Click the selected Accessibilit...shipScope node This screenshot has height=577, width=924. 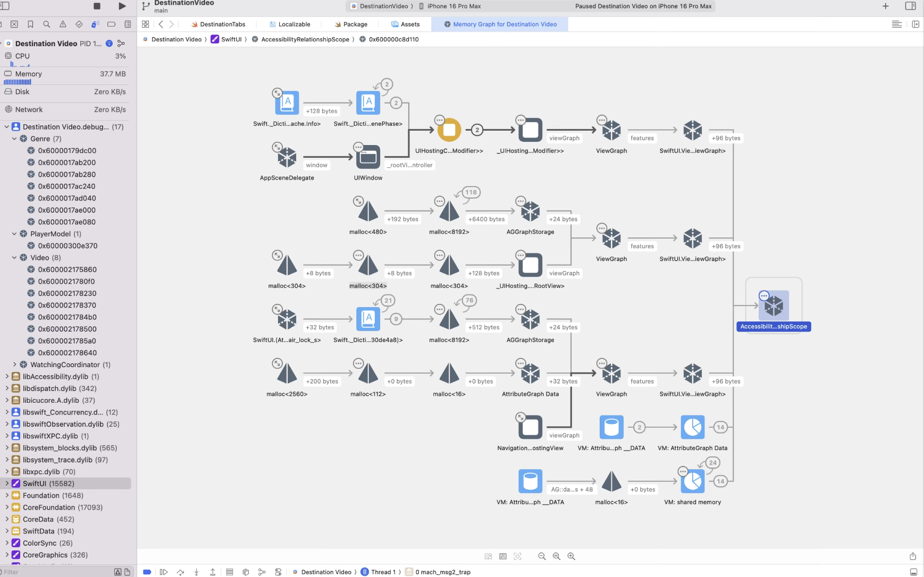pyautogui.click(x=774, y=305)
